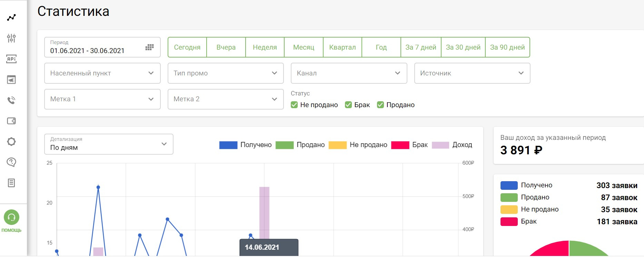Click the Сегодня period button
The height and width of the screenshot is (258, 644).
187,47
